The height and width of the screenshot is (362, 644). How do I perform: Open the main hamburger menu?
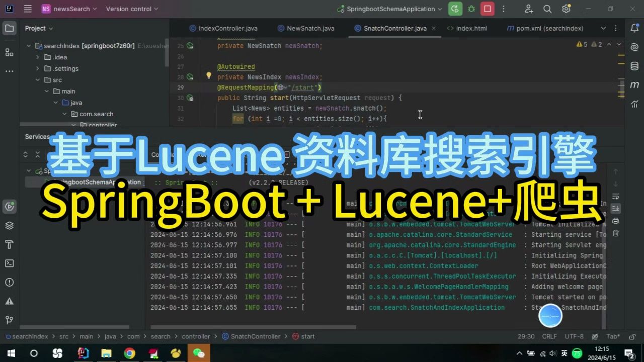point(28,9)
